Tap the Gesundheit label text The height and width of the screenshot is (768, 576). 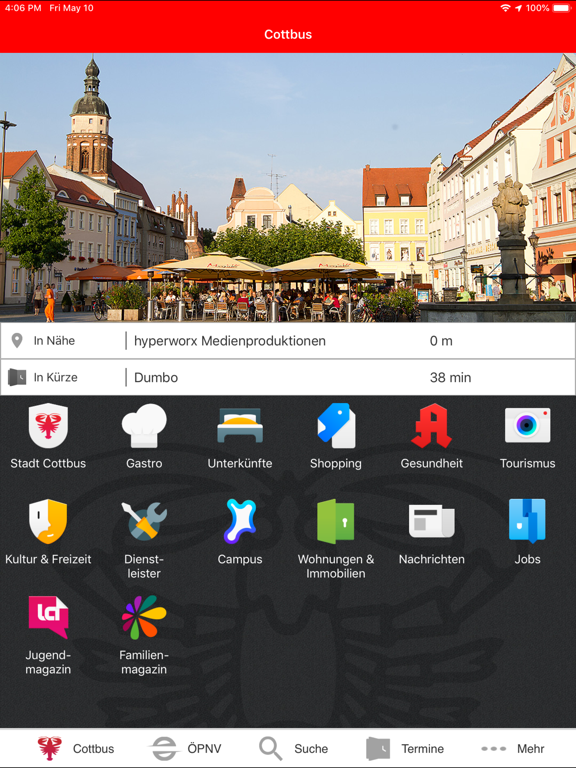pos(432,463)
